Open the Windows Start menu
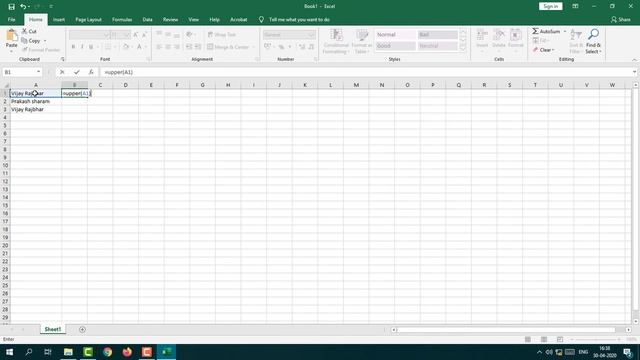Screen dimensions: 640x360 (9, 352)
